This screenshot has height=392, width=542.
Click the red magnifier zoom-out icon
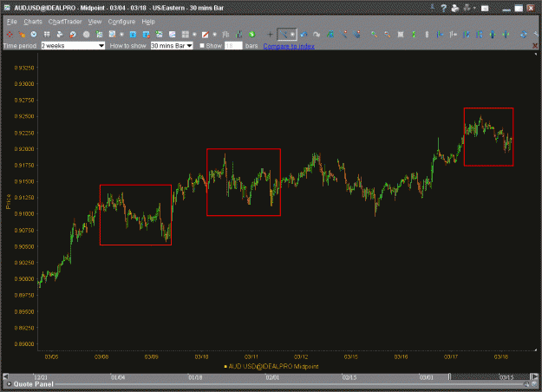tap(387, 34)
